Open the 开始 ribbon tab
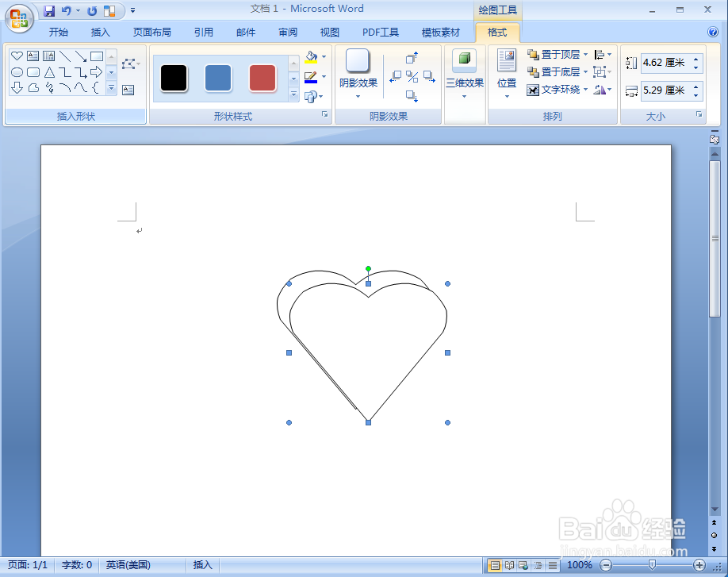The width and height of the screenshot is (728, 577). click(59, 32)
